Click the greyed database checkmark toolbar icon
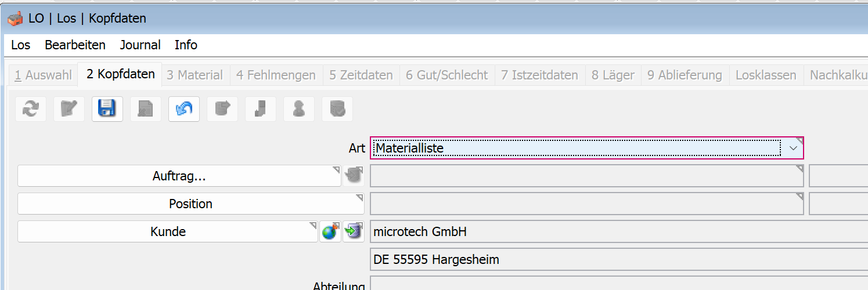868x290 pixels. (337, 109)
